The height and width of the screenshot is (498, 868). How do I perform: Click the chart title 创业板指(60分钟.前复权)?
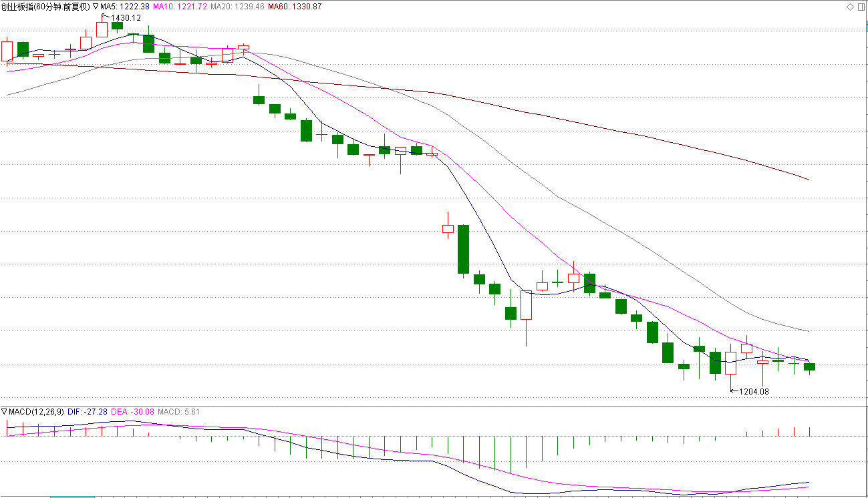tap(45, 7)
